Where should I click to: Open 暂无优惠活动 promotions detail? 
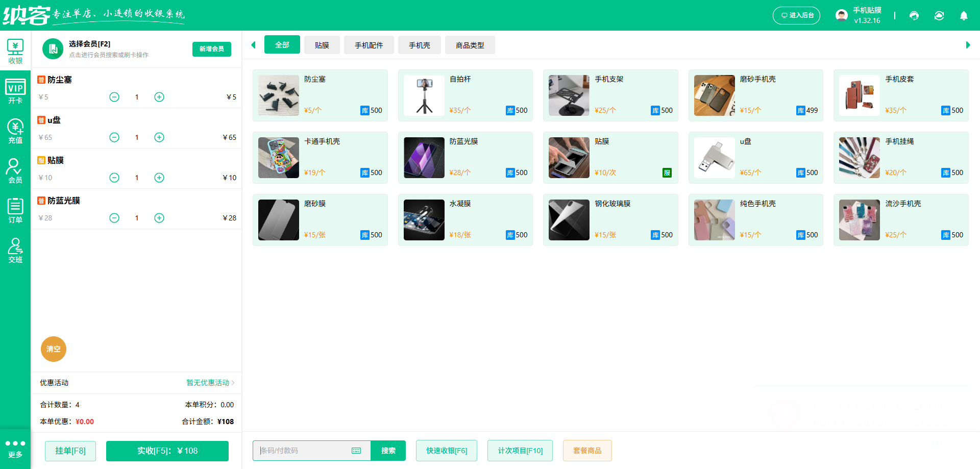208,383
